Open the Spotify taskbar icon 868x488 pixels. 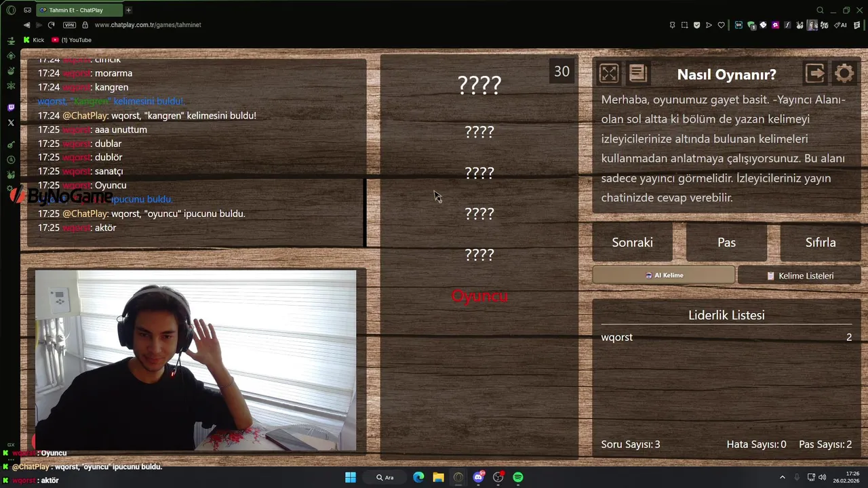click(x=518, y=477)
